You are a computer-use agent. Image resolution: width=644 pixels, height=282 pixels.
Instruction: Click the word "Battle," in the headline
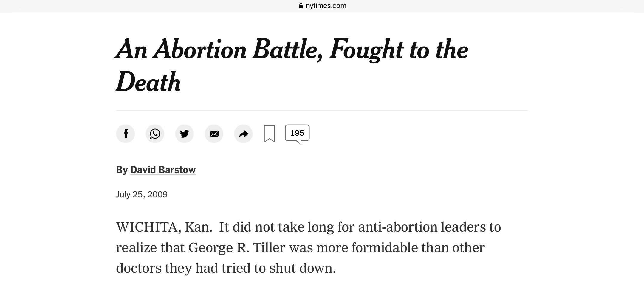tap(287, 50)
